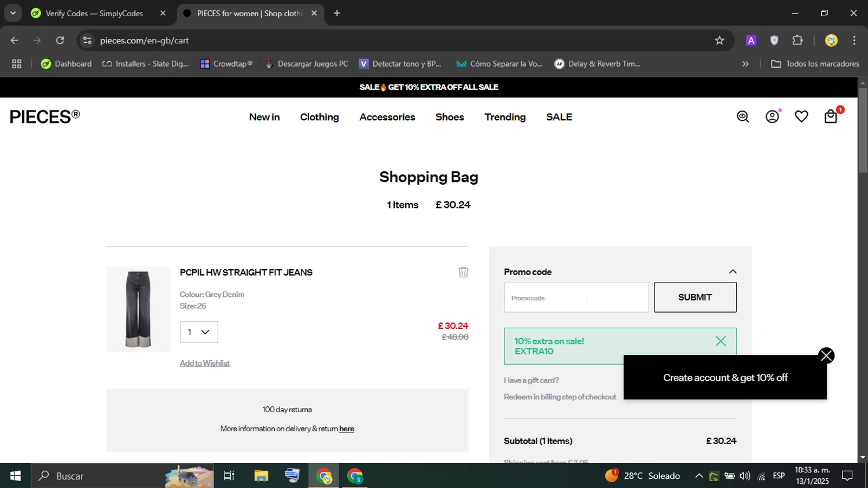Image resolution: width=868 pixels, height=488 pixels.
Task: Show hidden system tray icons
Action: pos(699,476)
